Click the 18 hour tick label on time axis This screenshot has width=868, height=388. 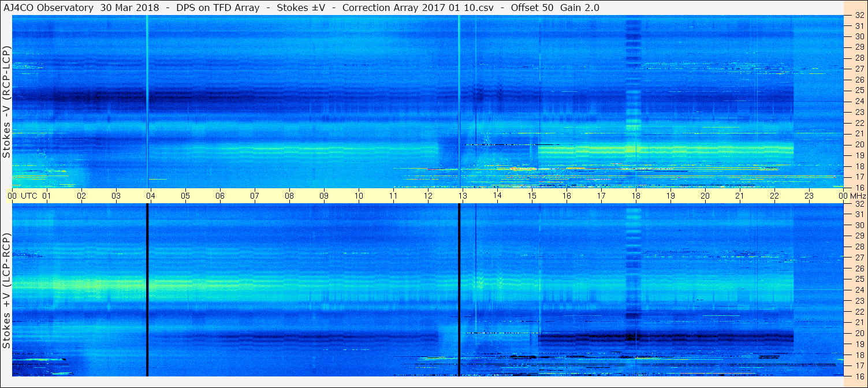(636, 196)
